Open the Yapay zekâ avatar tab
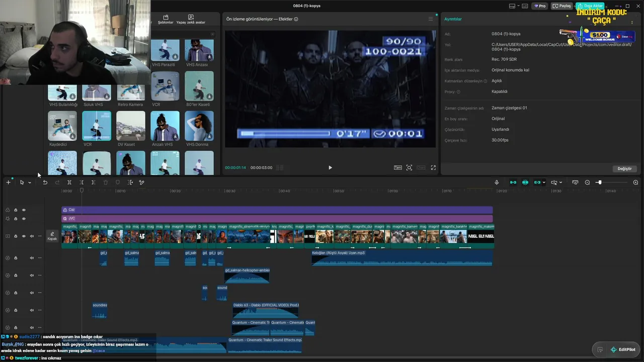Screen dimensions: 644x362 (191, 20)
